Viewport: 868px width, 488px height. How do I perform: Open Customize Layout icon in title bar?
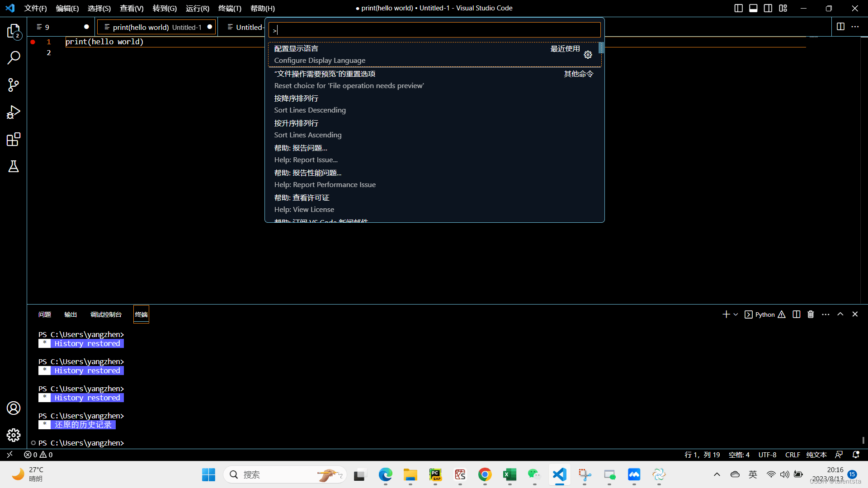pos(783,8)
